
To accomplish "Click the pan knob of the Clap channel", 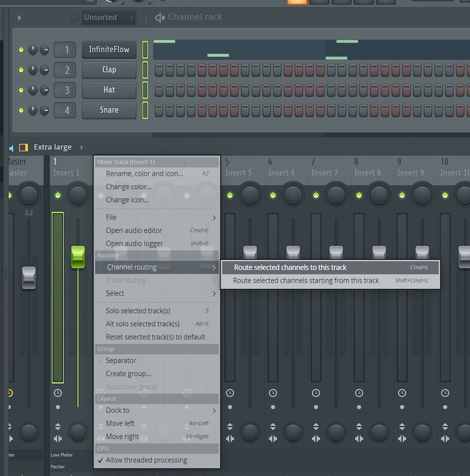I will click(x=33, y=70).
